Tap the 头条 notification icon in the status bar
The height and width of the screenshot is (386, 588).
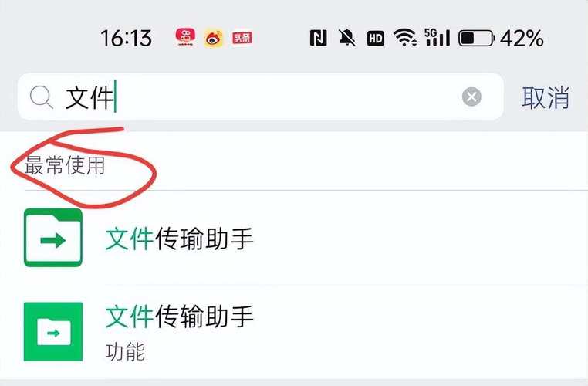pos(242,38)
